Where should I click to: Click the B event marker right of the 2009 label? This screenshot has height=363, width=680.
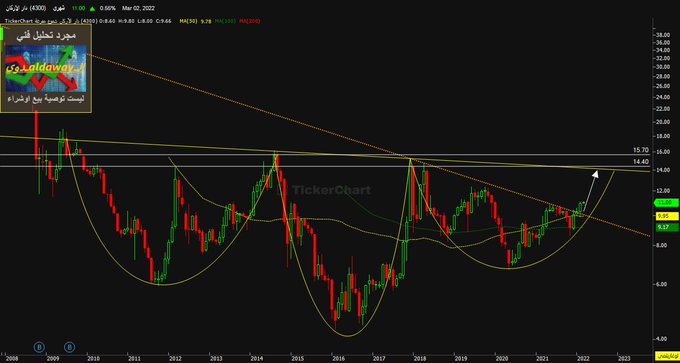[x=69, y=347]
